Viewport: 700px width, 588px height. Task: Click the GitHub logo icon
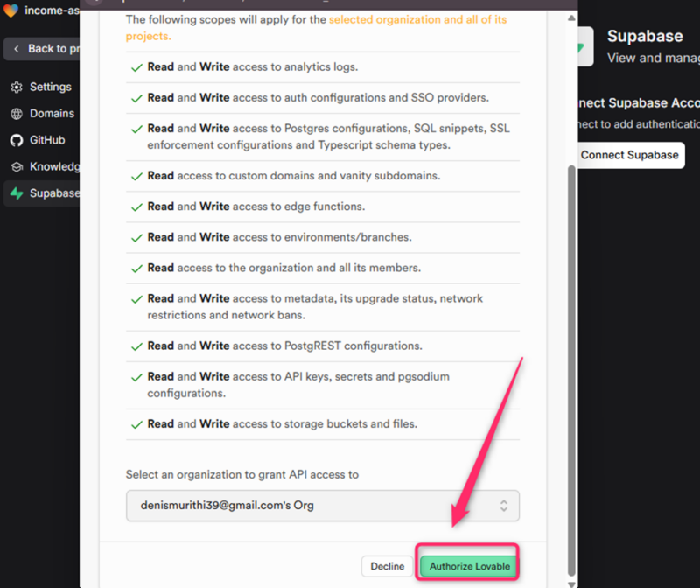16,140
